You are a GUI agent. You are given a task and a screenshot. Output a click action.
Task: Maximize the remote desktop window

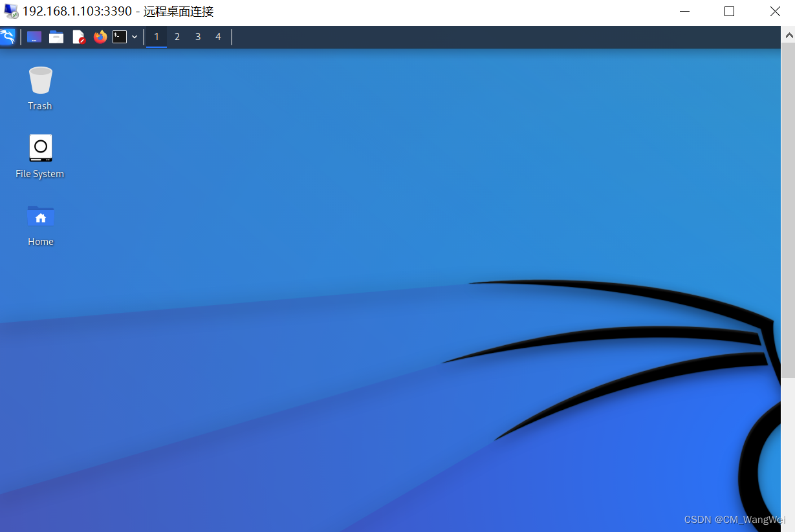(729, 12)
